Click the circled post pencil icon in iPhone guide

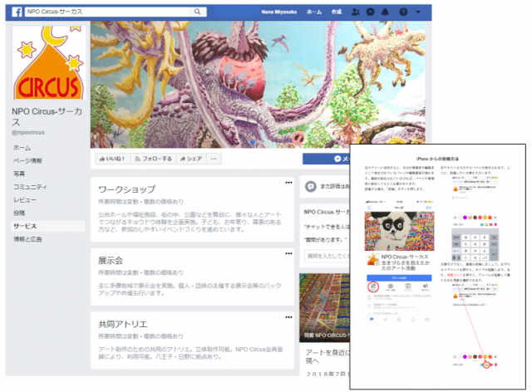coord(373,287)
